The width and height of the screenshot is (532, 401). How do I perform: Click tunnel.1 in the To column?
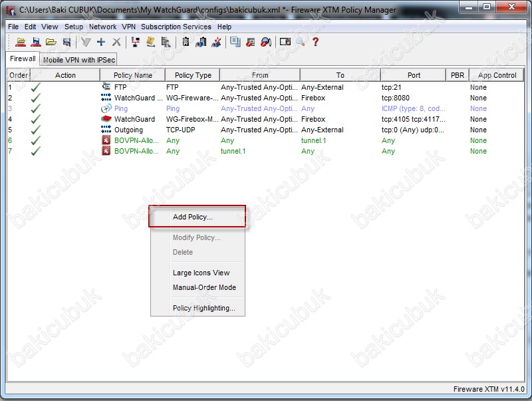coord(313,140)
